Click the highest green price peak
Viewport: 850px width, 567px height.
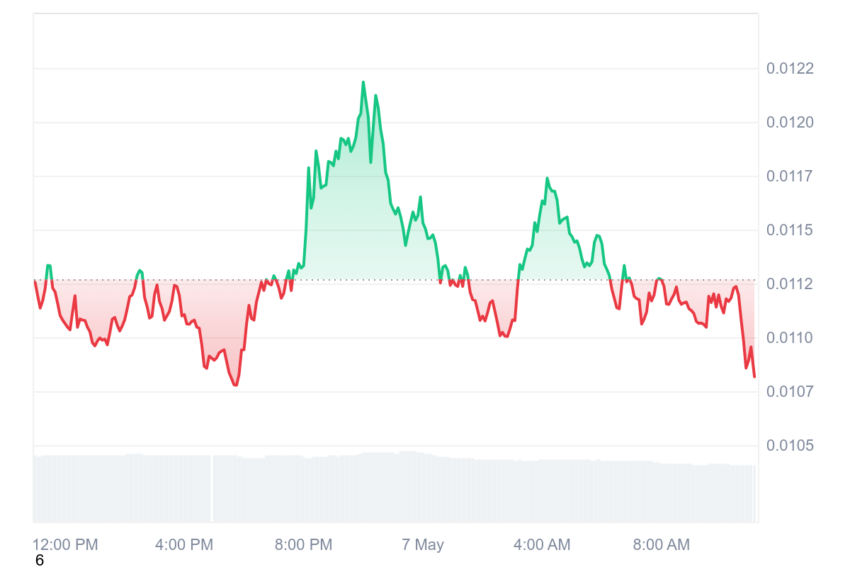[363, 82]
